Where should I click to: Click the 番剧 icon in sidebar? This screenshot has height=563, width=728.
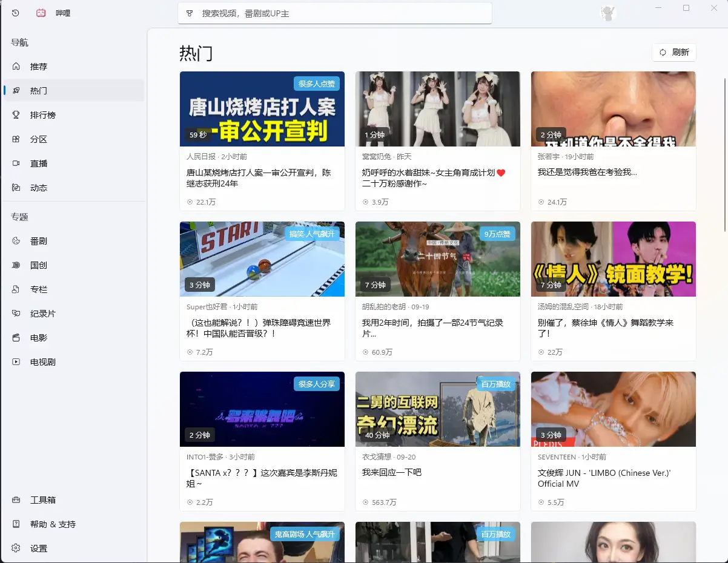16,241
